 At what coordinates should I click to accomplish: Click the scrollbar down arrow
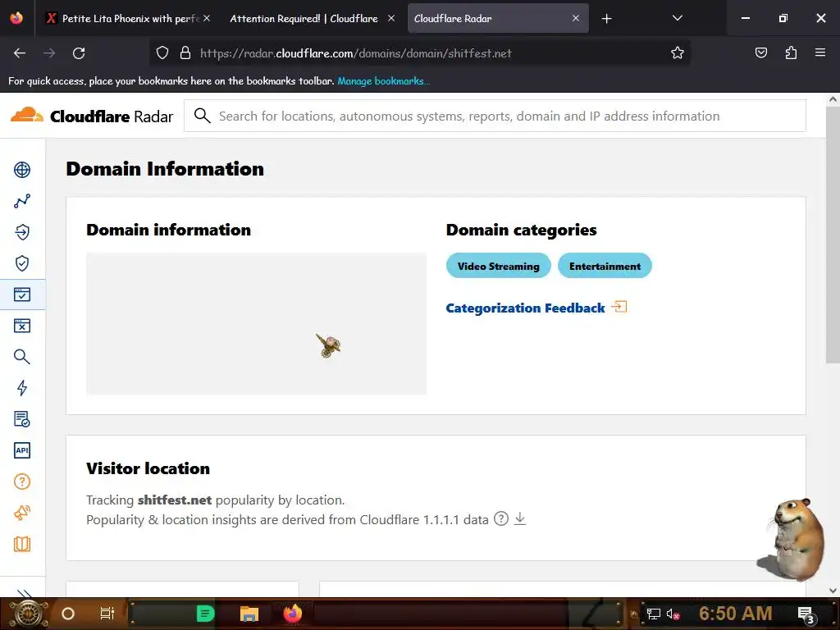click(833, 591)
